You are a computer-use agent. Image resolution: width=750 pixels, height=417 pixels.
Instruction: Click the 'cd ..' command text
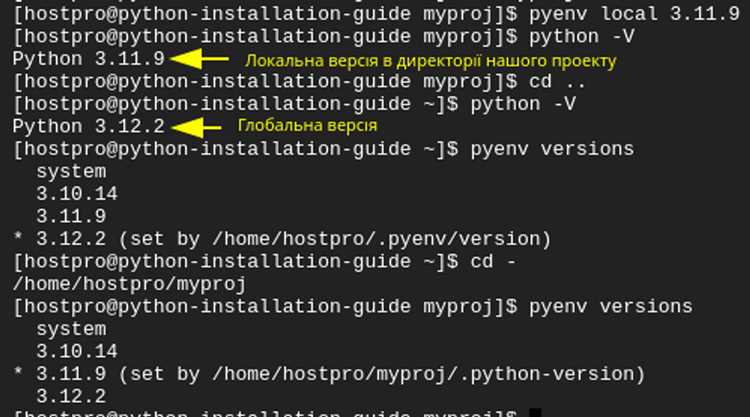[557, 81]
